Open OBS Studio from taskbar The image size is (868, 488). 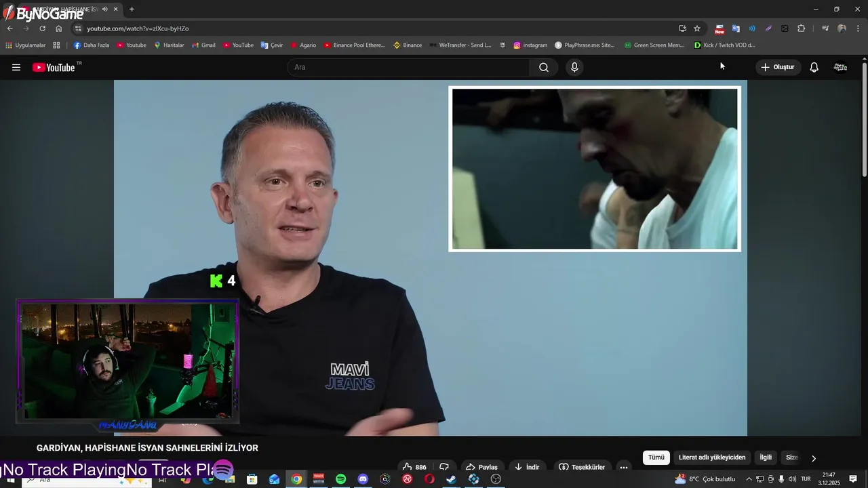496,479
